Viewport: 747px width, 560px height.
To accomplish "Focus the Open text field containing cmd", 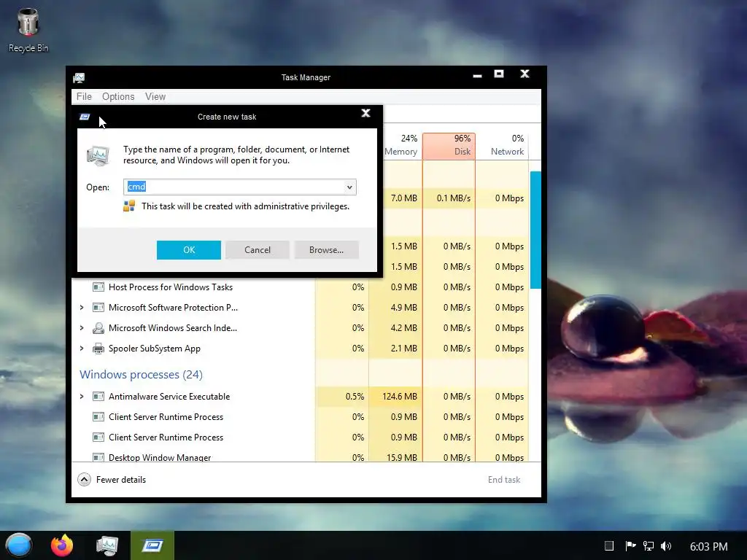I will click(239, 187).
